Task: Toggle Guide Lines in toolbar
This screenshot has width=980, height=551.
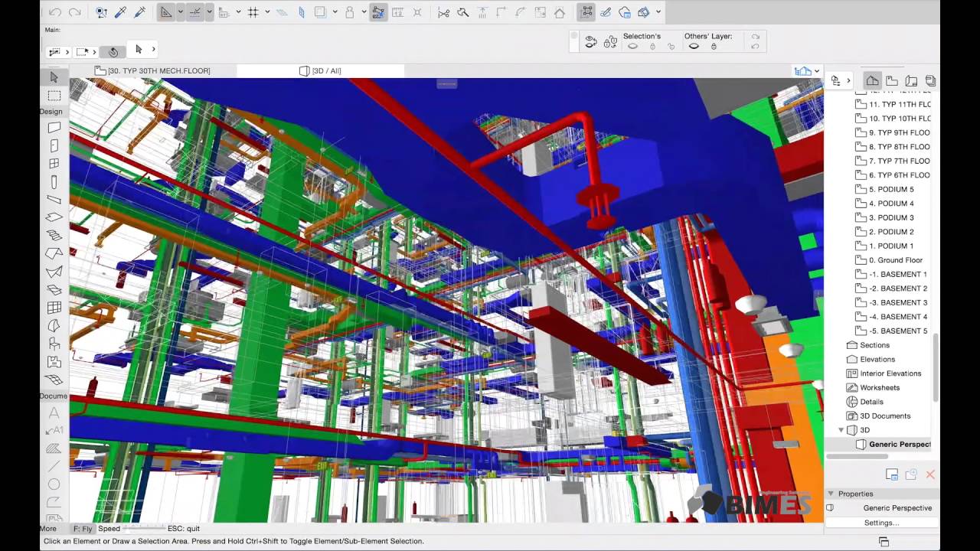Action: click(x=166, y=12)
